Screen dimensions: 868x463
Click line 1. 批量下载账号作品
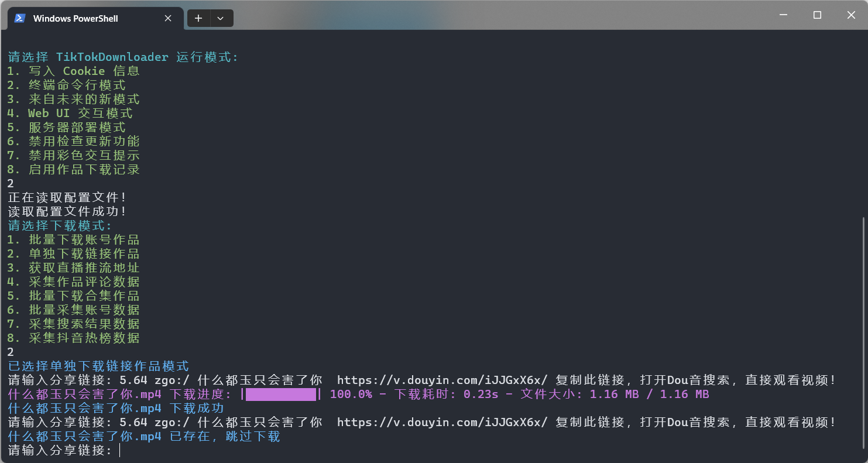pyautogui.click(x=74, y=239)
